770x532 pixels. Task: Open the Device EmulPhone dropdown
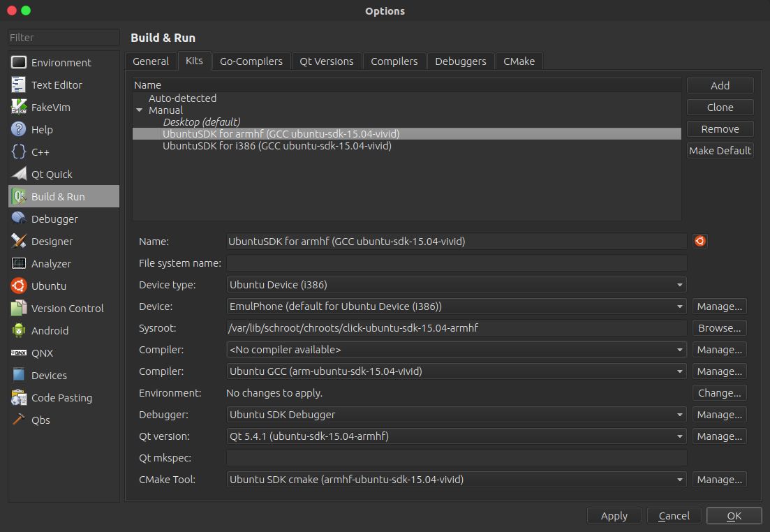coord(456,306)
